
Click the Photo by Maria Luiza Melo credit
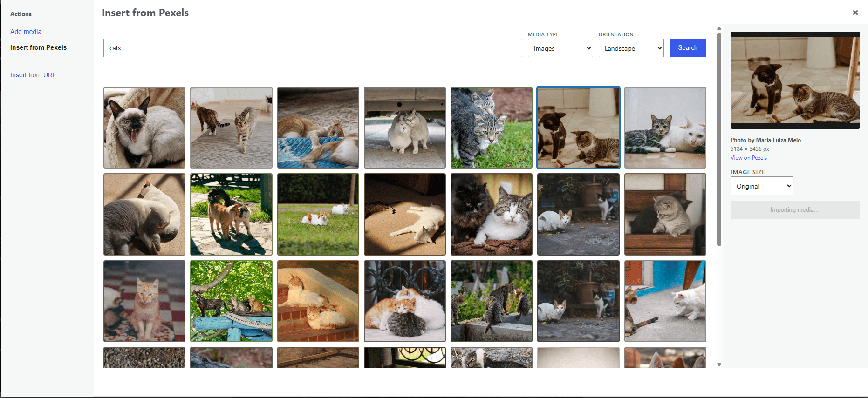click(765, 140)
